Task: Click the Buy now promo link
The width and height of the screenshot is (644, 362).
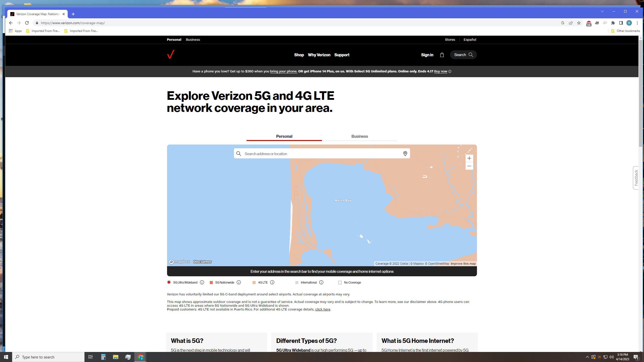Action: (440, 71)
